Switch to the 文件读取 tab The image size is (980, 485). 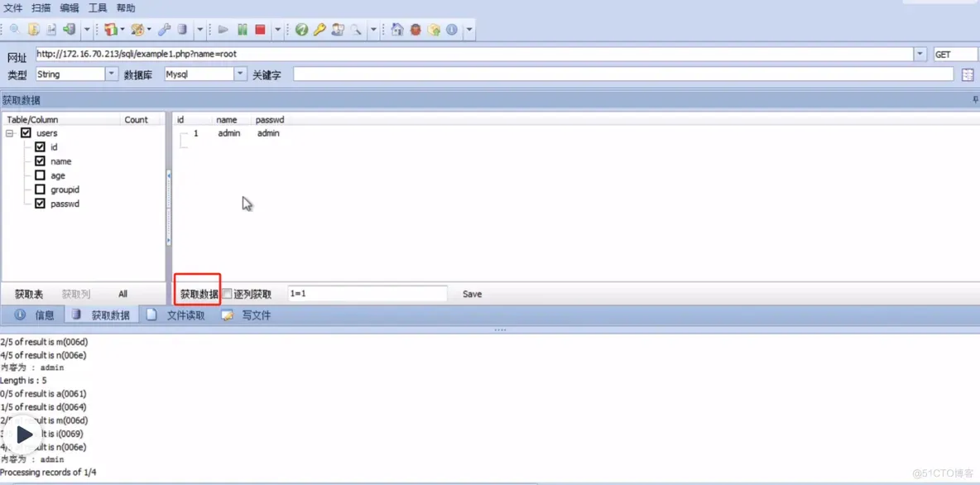pos(176,315)
